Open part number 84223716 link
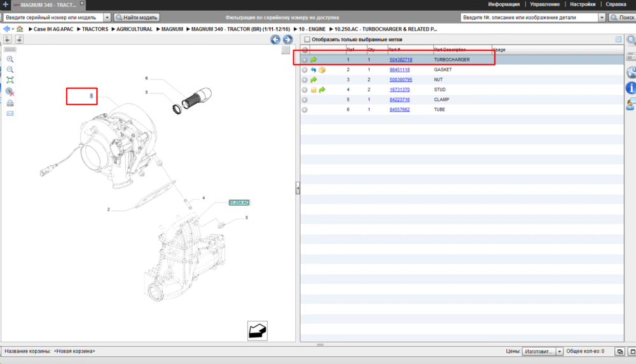Viewport: 636px width, 364px height. (x=399, y=100)
